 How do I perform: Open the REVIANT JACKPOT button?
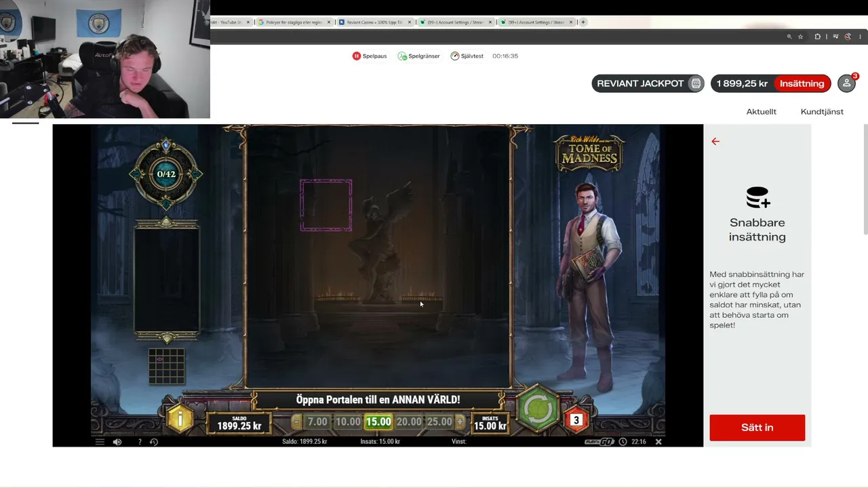pos(648,83)
